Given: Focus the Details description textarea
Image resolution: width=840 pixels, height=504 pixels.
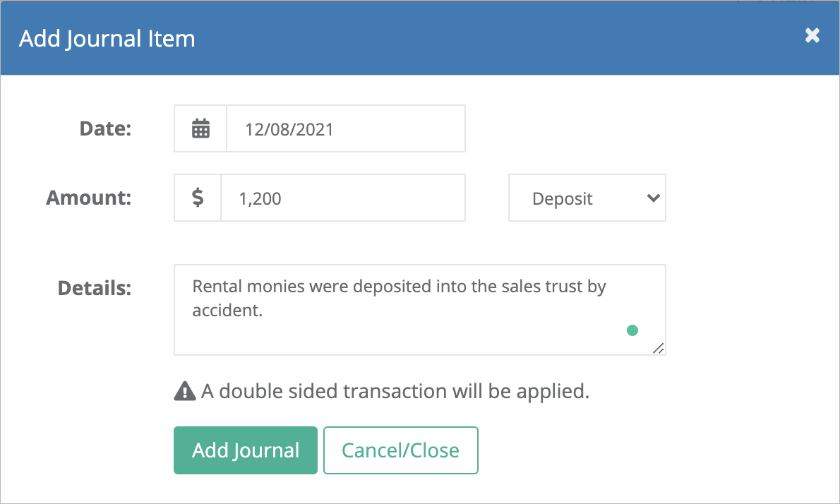Looking at the screenshot, I should click(x=419, y=309).
